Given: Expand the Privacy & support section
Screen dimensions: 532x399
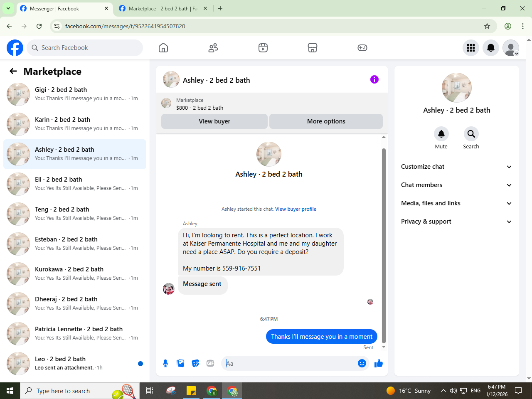Looking at the screenshot, I should 456,222.
